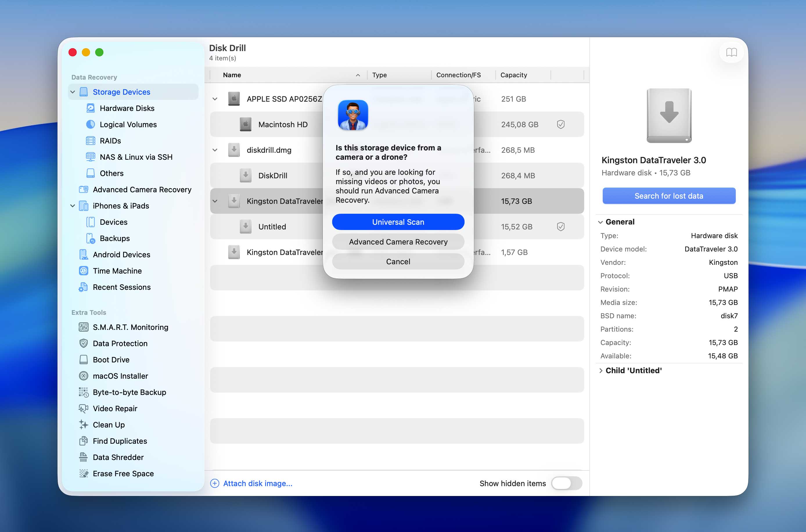Open Advanced Camera Recovery sidebar icon
Image resolution: width=806 pixels, height=532 pixels.
83,190
